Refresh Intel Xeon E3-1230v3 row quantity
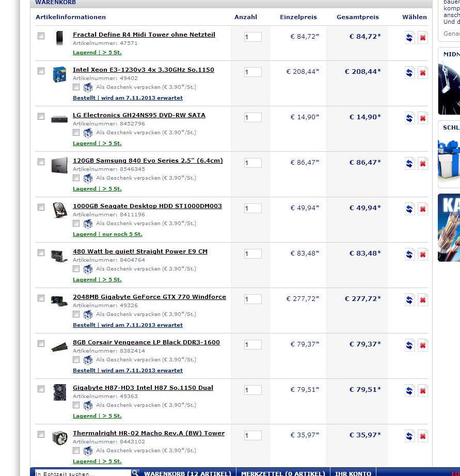This screenshot has height=476, width=460. [409, 73]
